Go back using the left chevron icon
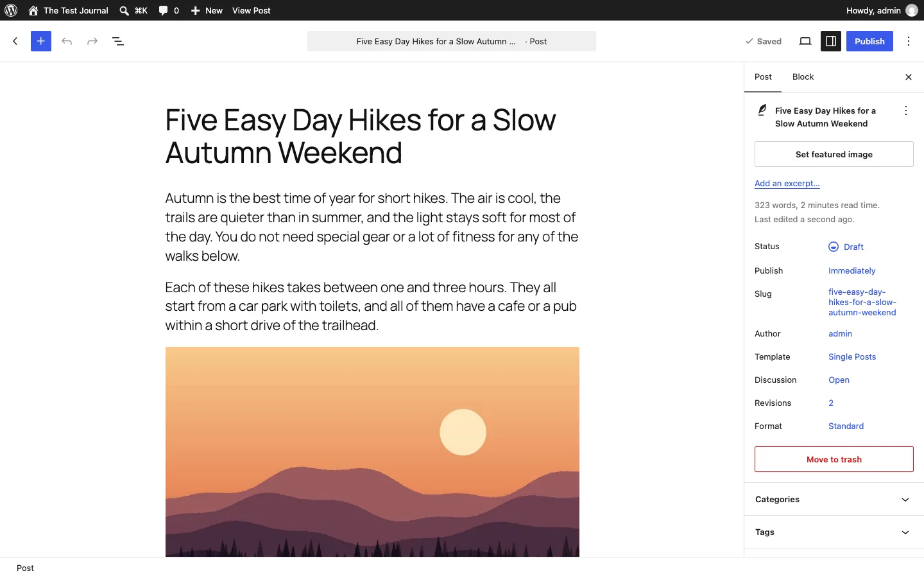Image resolution: width=924 pixels, height=578 pixels. click(15, 41)
